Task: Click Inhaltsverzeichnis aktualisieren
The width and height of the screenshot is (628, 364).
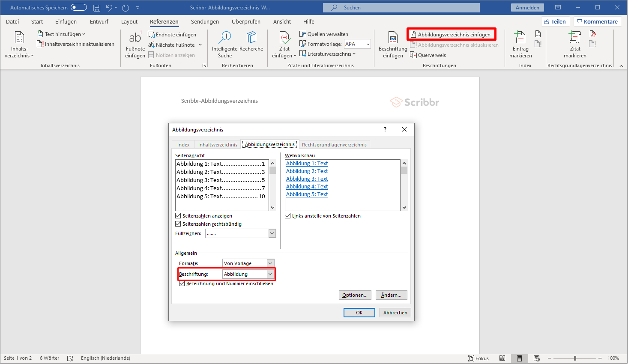Action: [x=76, y=44]
